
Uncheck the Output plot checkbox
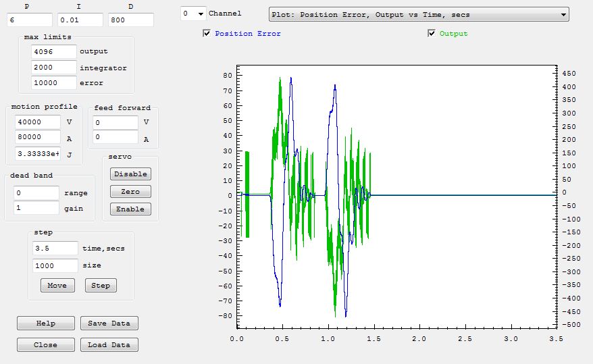point(432,34)
